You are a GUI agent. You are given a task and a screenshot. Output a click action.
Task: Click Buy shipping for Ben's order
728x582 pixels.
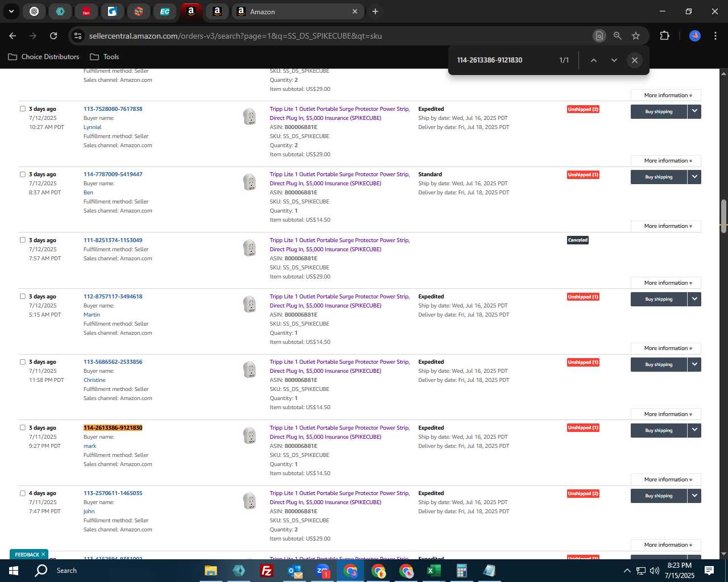click(x=659, y=177)
